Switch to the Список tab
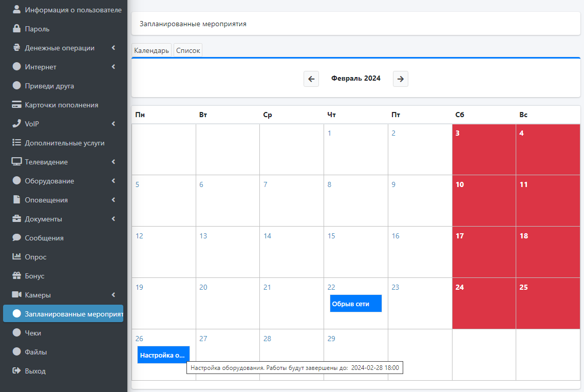This screenshot has width=584, height=392. [x=188, y=51]
